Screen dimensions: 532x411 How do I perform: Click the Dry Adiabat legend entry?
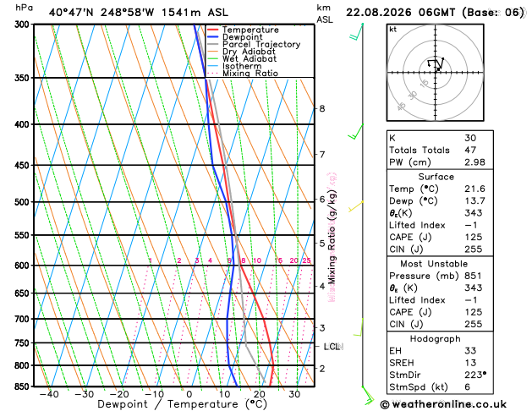[x=241, y=52]
